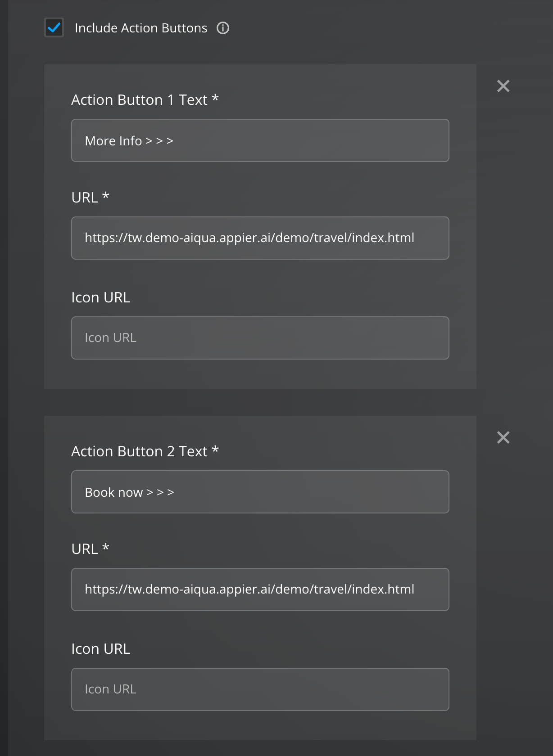Image resolution: width=553 pixels, height=756 pixels.
Task: Uncheck the Include Action Buttons checkbox
Action: [x=54, y=28]
